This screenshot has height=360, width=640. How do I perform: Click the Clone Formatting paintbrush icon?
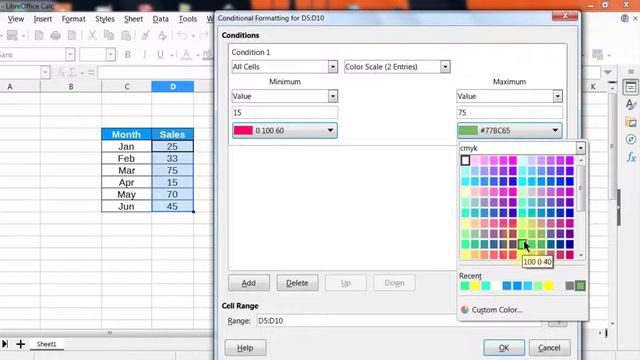click(145, 36)
